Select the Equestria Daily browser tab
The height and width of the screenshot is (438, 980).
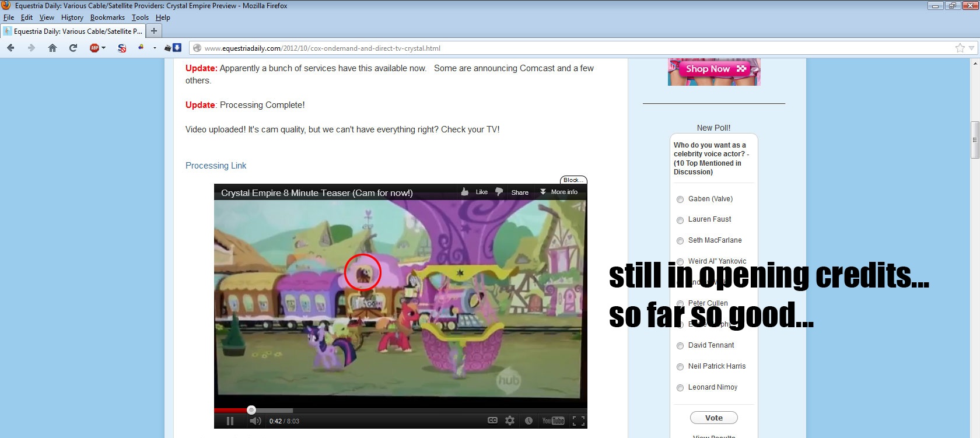point(73,31)
